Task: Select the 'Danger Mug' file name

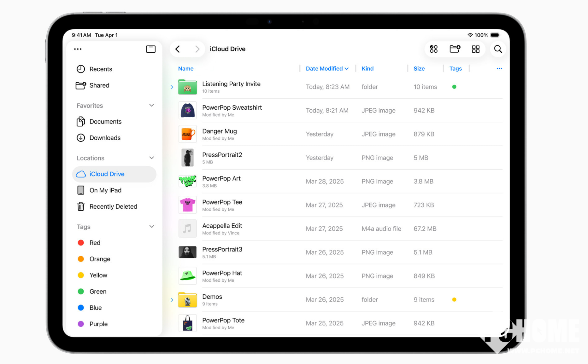Action: tap(219, 131)
